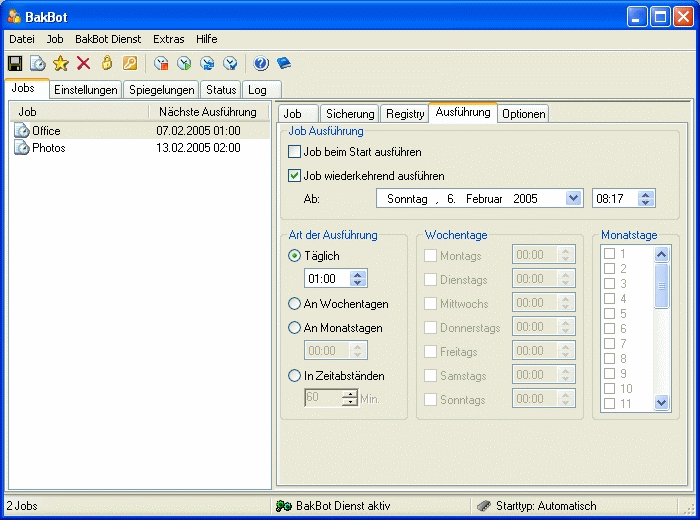Open the Hilfe menu
The image size is (700, 520).
click(207, 39)
